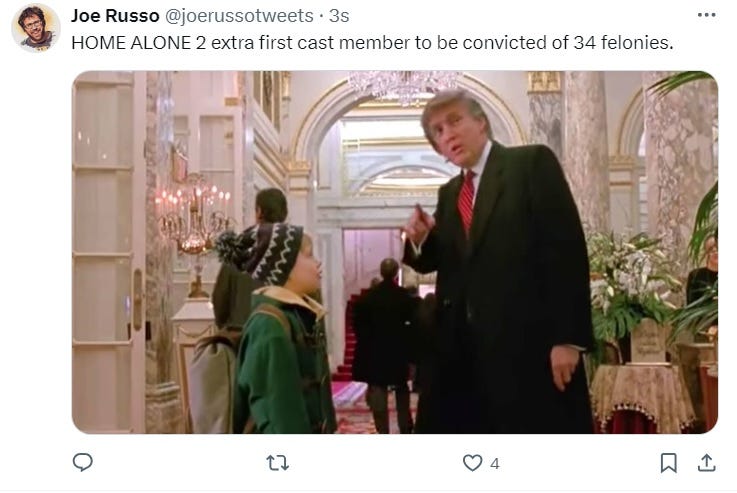View the like count of 4
The height and width of the screenshot is (493, 737).
(494, 464)
